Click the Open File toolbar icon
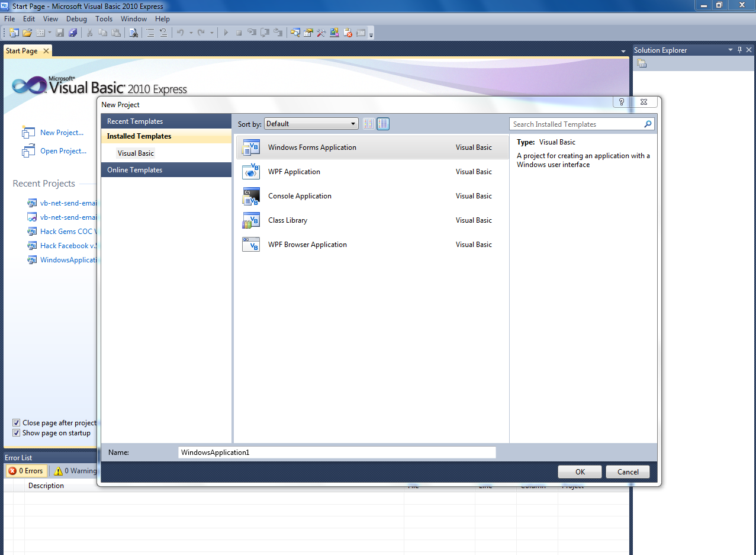 click(27, 33)
